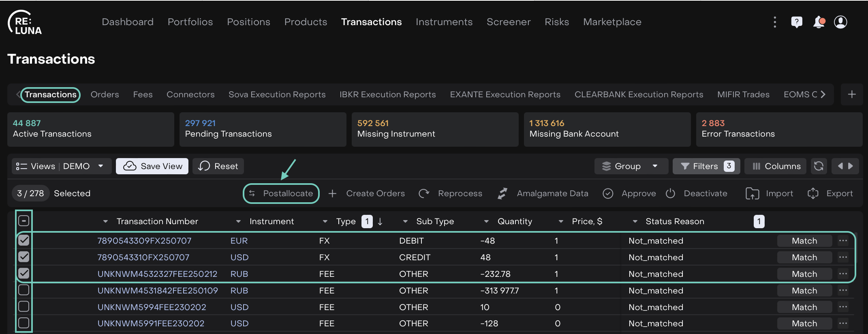Viewport: 868px width, 334px height.
Task: Open the vertical three-dot menu in header
Action: (x=775, y=22)
